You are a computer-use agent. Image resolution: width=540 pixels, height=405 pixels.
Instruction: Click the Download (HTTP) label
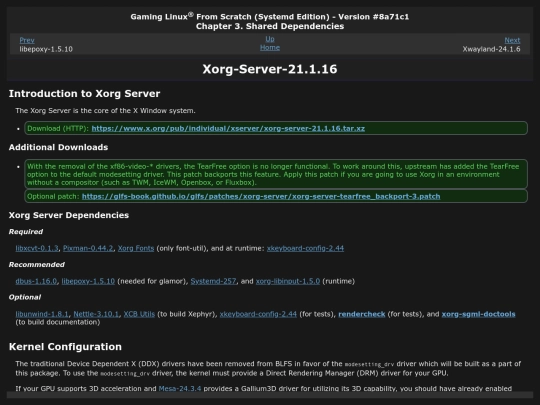[58, 128]
